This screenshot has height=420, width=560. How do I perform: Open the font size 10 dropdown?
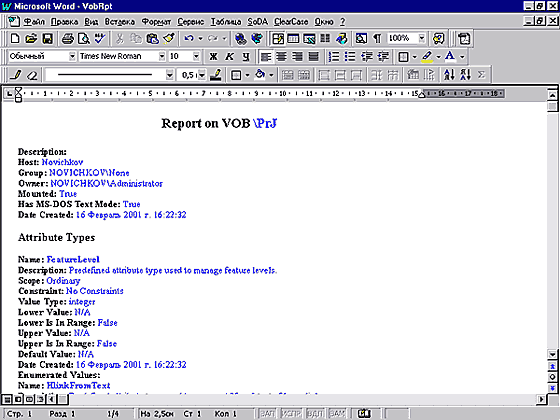click(x=196, y=56)
